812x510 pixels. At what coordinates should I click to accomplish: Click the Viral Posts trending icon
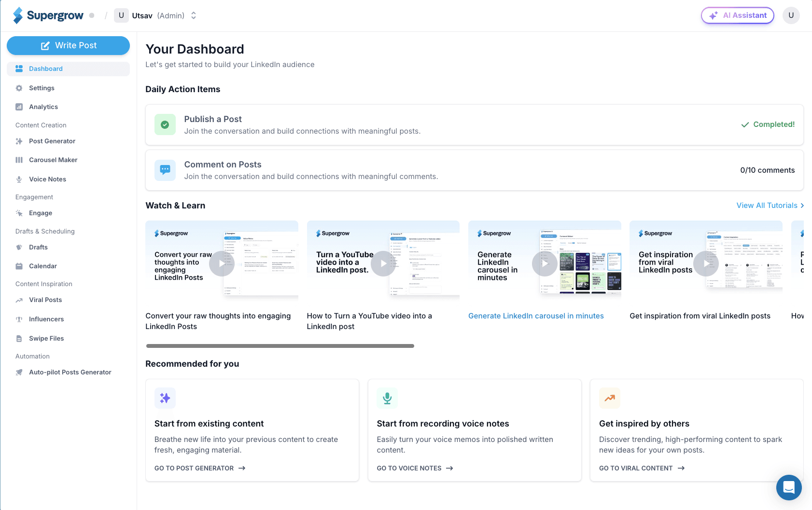[x=19, y=300]
